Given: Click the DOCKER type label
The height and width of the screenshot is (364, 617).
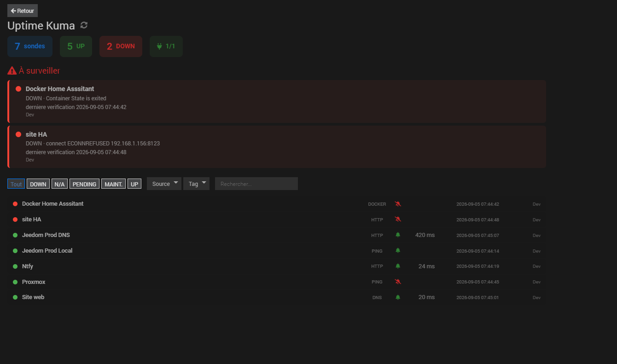Looking at the screenshot, I should tap(377, 204).
